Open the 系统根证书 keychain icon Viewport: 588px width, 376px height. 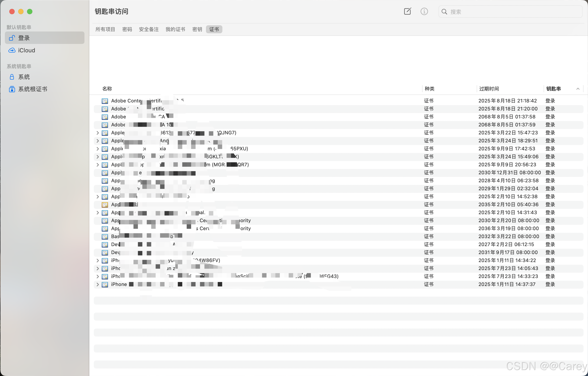click(12, 89)
